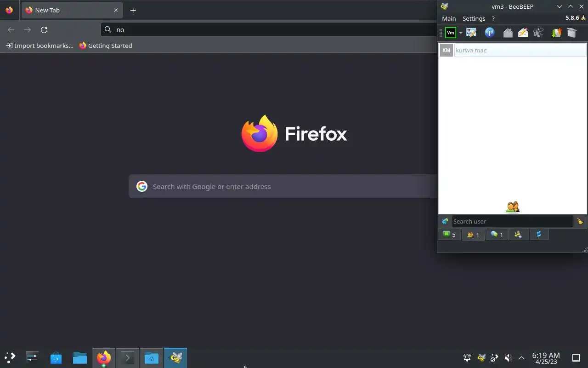Open the blue folder file manager in taskbar

(x=80, y=357)
